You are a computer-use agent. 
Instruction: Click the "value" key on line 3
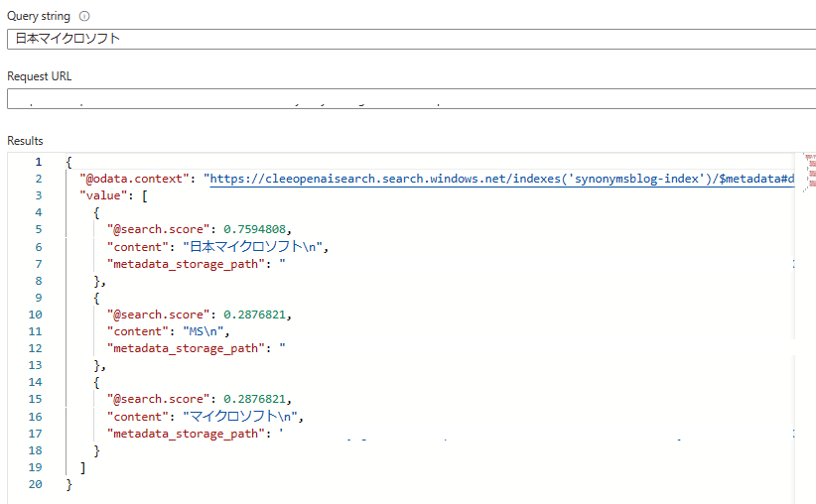click(102, 195)
